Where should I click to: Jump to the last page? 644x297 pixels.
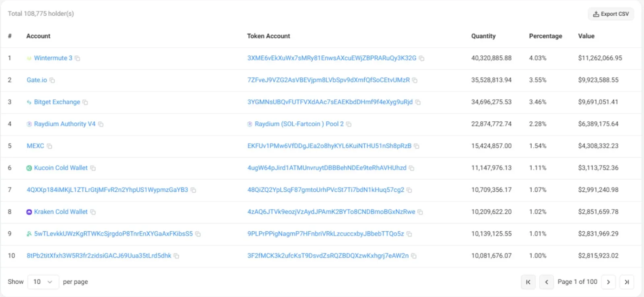[x=627, y=282]
